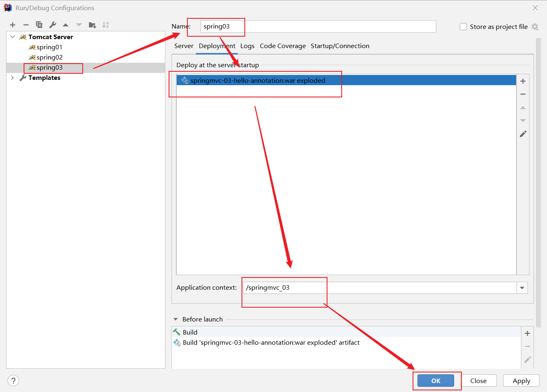547x392 pixels.
Task: Add a Before launch task
Action: tap(527, 333)
